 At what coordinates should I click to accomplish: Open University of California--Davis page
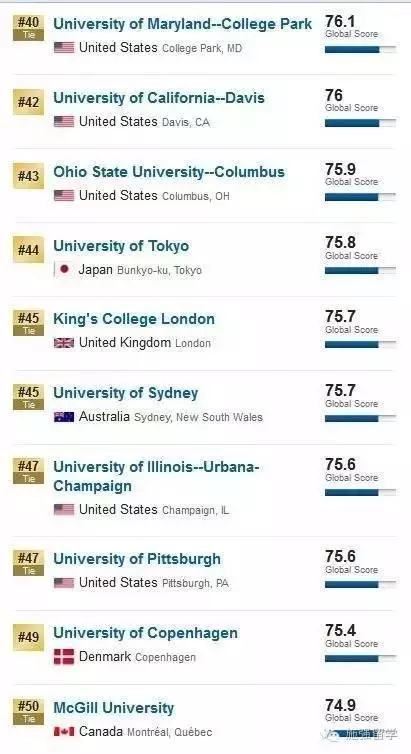tap(159, 98)
